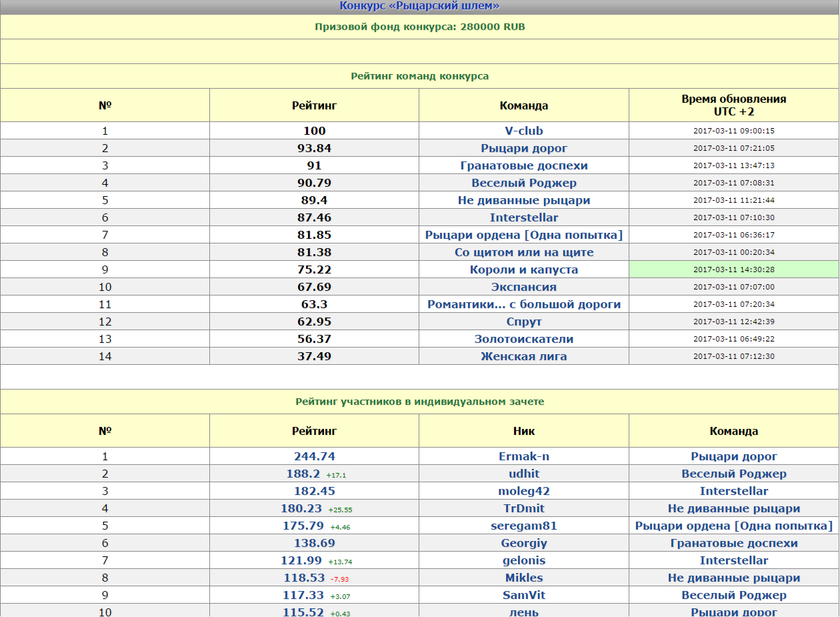This screenshot has width=840, height=617.
Task: Click moleg42's team Interstellar
Action: (x=734, y=491)
